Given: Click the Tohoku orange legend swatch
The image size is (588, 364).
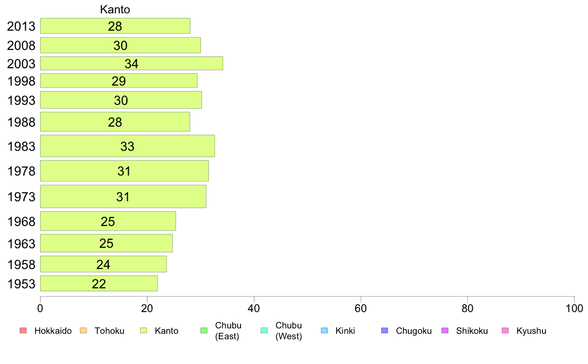Looking at the screenshot, I should coord(83,330).
